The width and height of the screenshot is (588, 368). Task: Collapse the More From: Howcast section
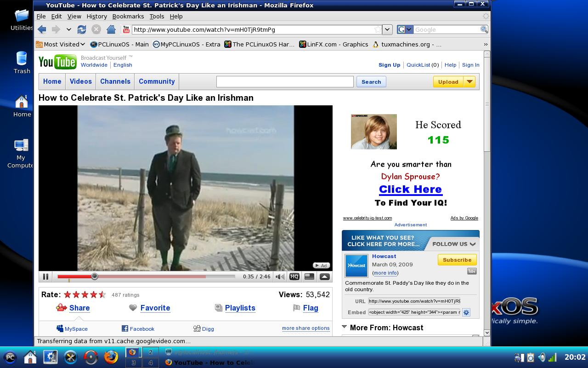click(x=344, y=327)
